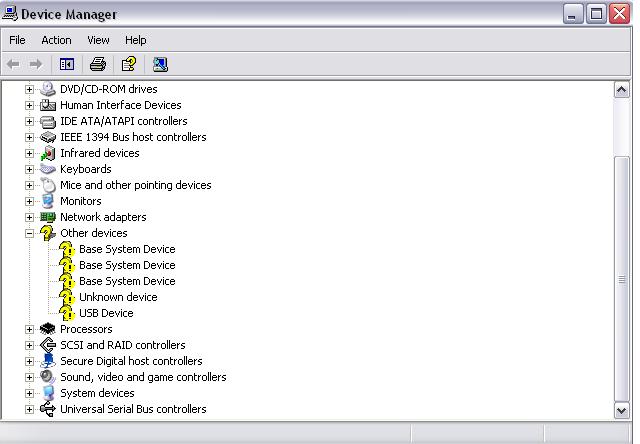Click the Monitors category icon
The image size is (640, 444).
point(48,201)
